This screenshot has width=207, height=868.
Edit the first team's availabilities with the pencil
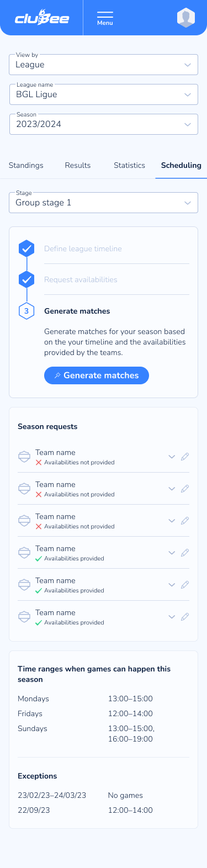pyautogui.click(x=185, y=457)
